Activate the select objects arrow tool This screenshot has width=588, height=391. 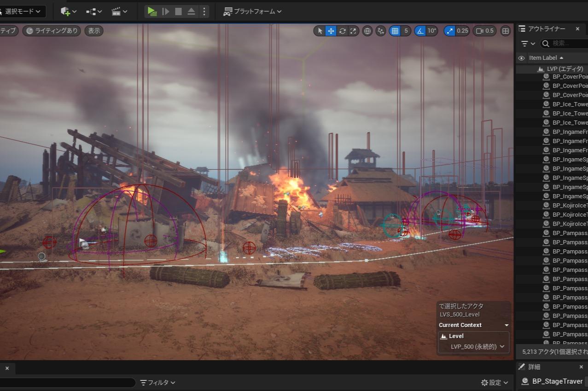coord(320,31)
